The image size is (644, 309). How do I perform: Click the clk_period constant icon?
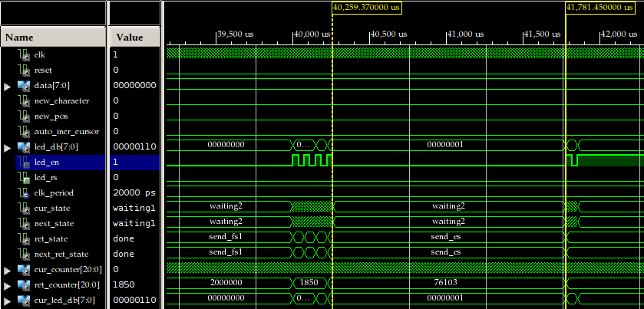pyautogui.click(x=24, y=192)
